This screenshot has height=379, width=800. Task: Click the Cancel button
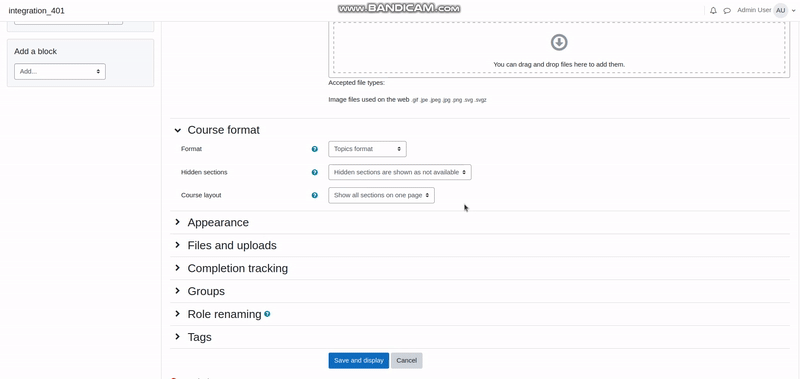tap(407, 361)
